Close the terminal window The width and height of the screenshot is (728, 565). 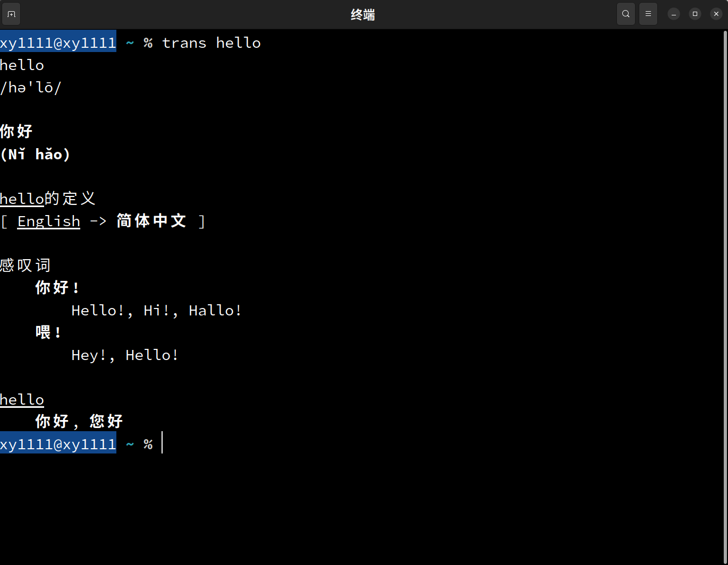point(716,14)
